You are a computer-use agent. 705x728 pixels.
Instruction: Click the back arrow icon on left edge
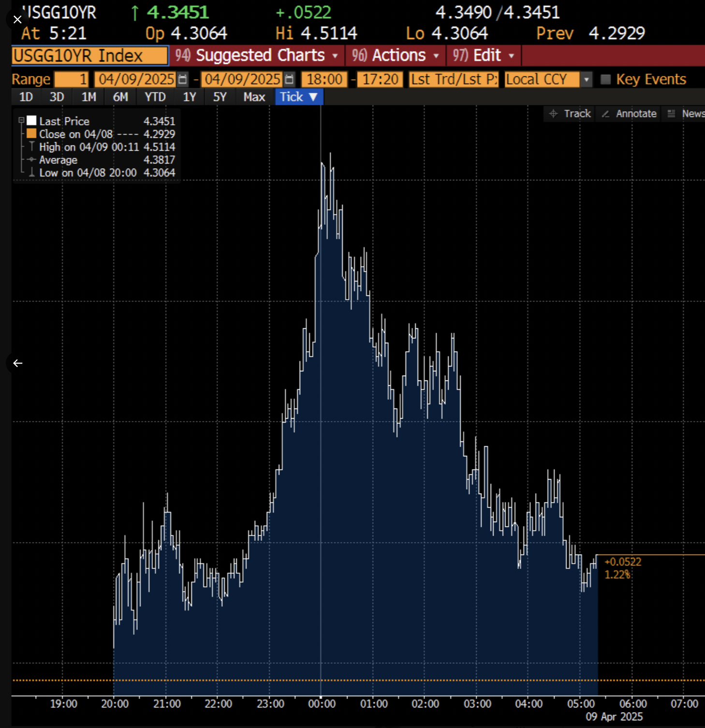(18, 363)
